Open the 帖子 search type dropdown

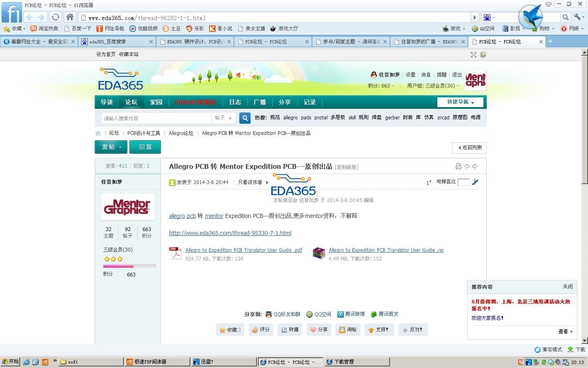[x=223, y=118]
